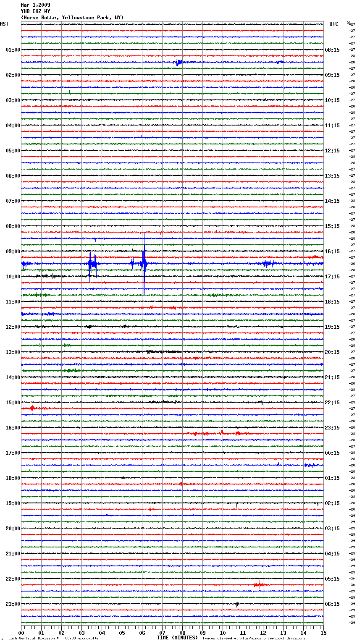357x644 pixels.
Task: Click minute tick '12' on the time axis
Action: pyautogui.click(x=263, y=633)
